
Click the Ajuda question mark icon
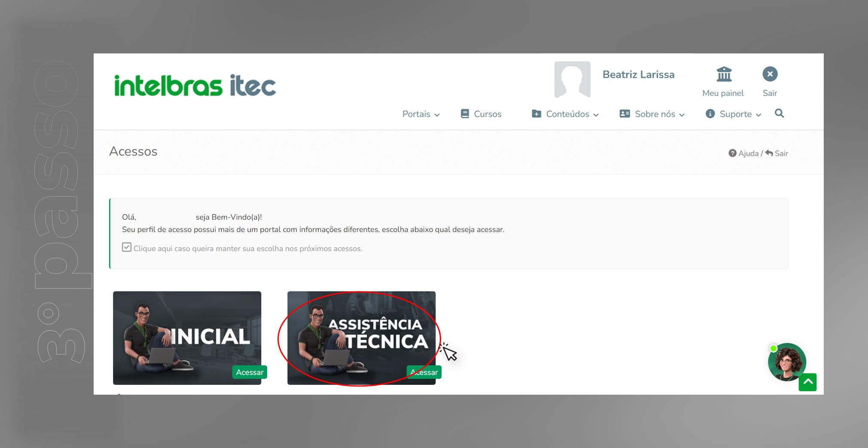tap(732, 153)
